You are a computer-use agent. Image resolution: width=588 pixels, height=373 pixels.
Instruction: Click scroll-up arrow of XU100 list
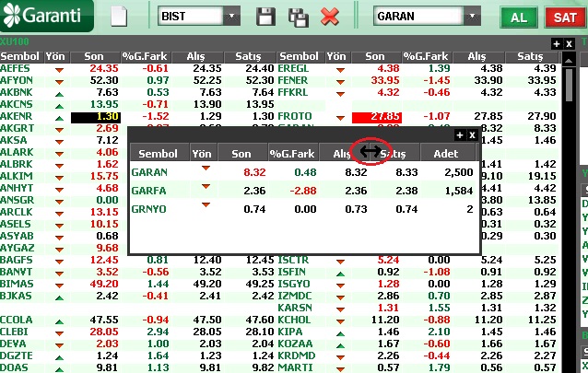pyautogui.click(x=569, y=61)
